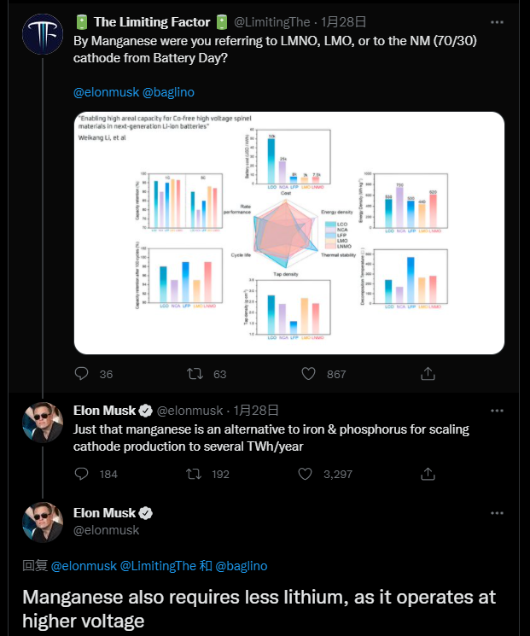Retweet The Limiting Factor's cathode tweet
The width and height of the screenshot is (530, 636).
[195, 374]
